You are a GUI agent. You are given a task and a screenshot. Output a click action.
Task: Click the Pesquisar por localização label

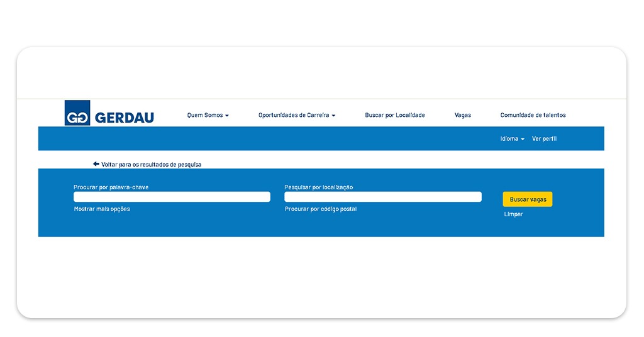[x=318, y=187]
